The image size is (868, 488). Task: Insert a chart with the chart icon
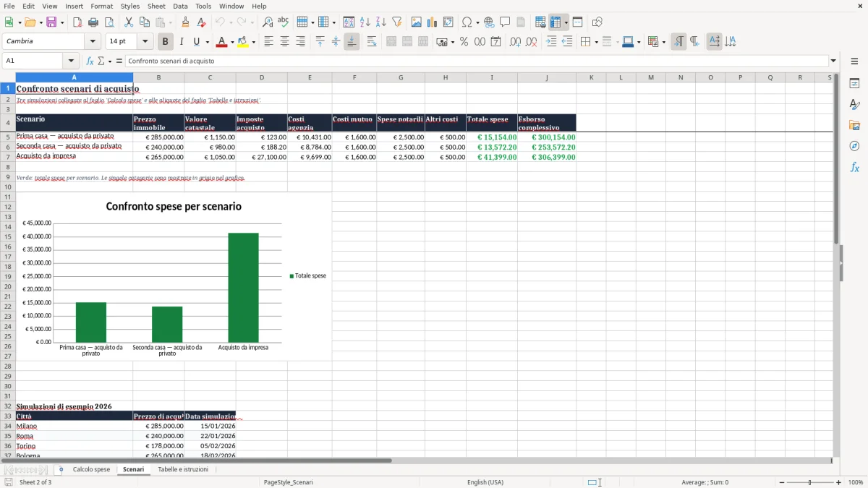[432, 22]
